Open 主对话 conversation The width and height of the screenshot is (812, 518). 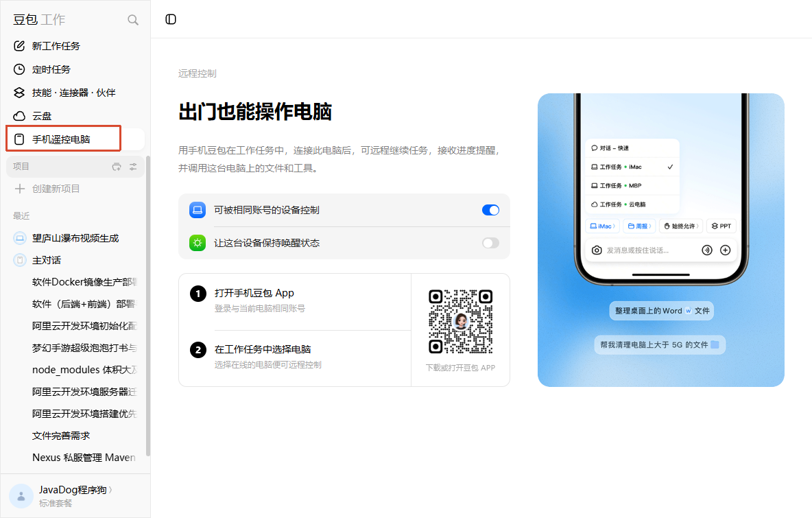75,260
